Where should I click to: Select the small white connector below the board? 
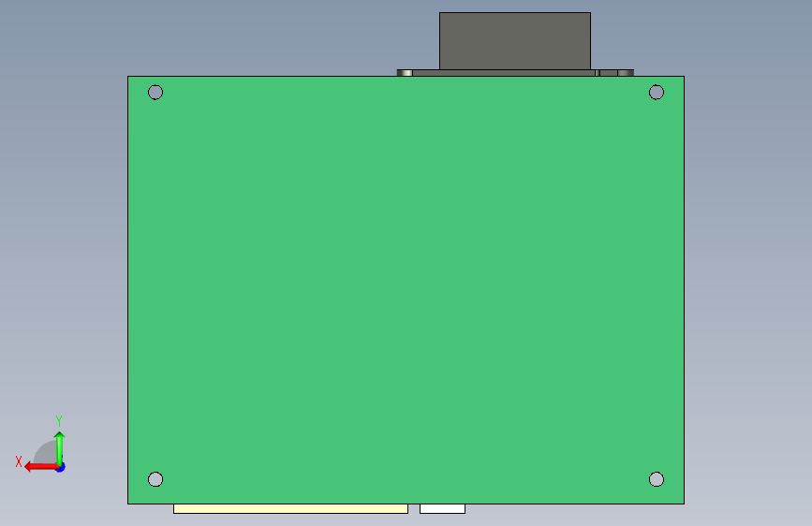tap(442, 508)
